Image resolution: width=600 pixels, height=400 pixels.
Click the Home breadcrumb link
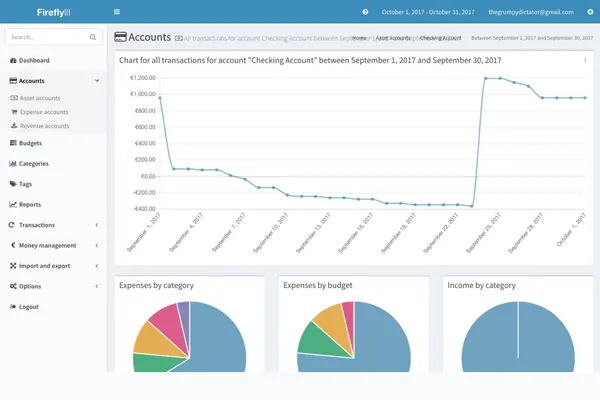tap(359, 37)
